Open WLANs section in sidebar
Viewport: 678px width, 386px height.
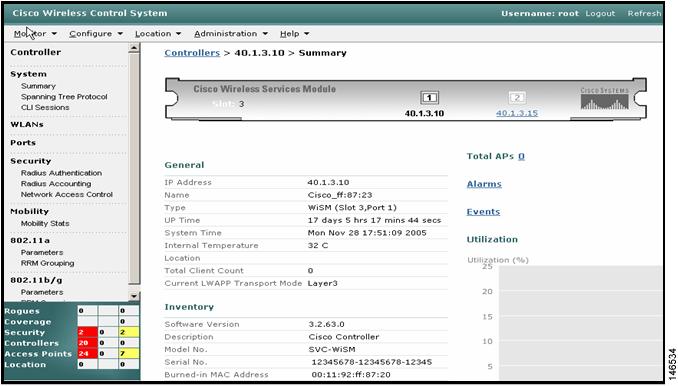click(27, 124)
